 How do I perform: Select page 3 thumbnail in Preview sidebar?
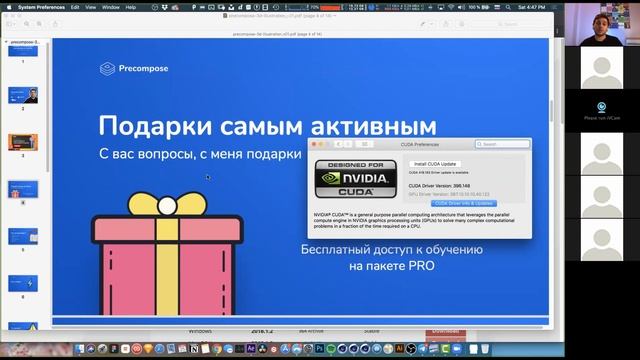pos(23,142)
